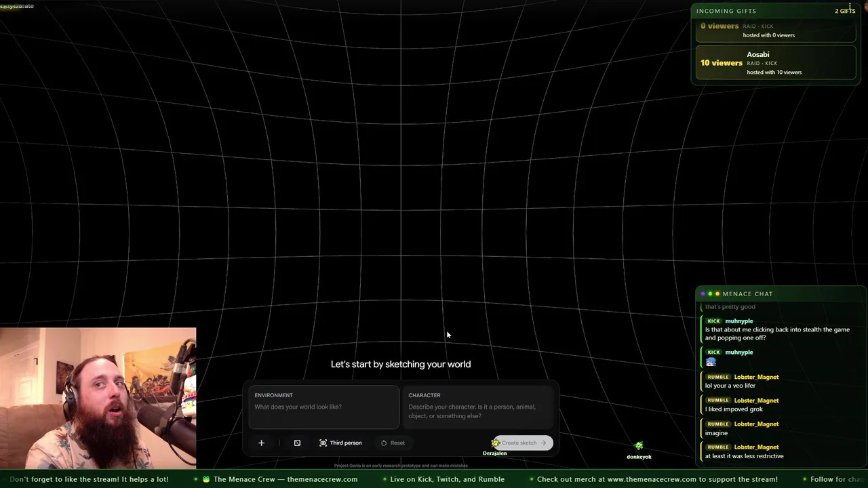Click the green dot in chat header

pos(710,293)
